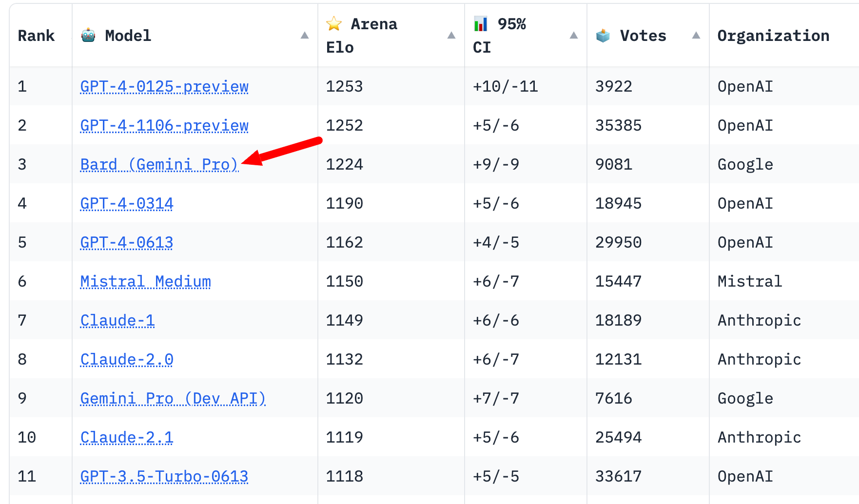
Task: Click the star icon in Arena Elo header
Action: tap(334, 23)
